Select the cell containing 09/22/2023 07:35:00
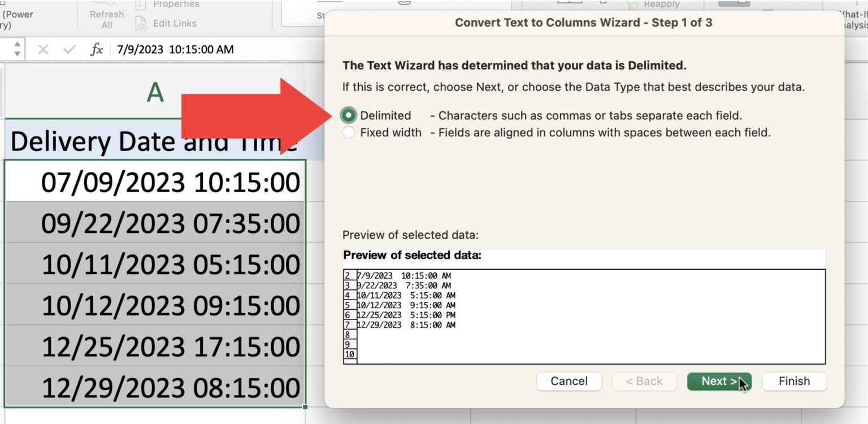 pyautogui.click(x=153, y=223)
